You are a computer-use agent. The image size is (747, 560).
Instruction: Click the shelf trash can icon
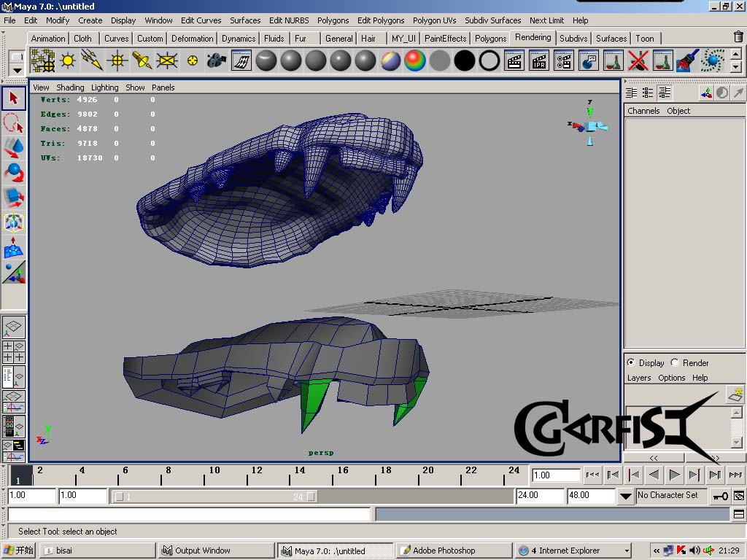coord(738,36)
